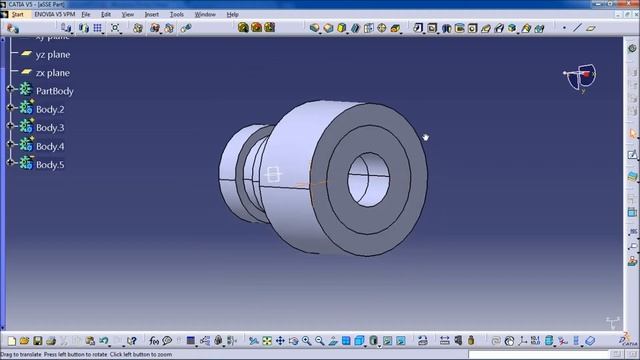Select the Pan tool
Viewport: 640px width, 360px height.
coord(280,341)
